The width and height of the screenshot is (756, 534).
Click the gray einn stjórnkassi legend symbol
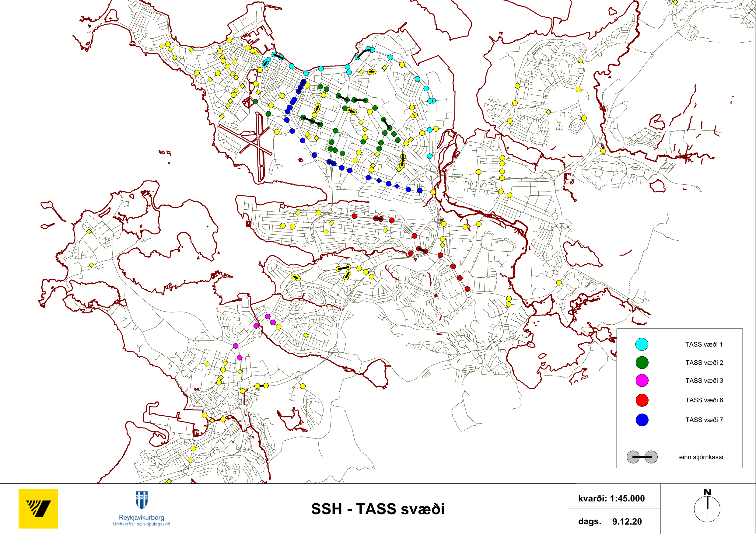(x=642, y=457)
